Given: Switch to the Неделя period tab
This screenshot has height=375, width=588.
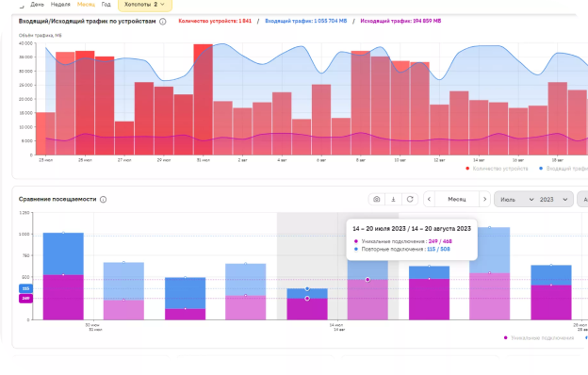Looking at the screenshot, I should [60, 5].
